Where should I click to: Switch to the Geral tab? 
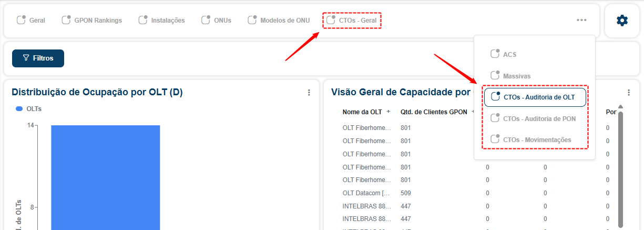(31, 21)
